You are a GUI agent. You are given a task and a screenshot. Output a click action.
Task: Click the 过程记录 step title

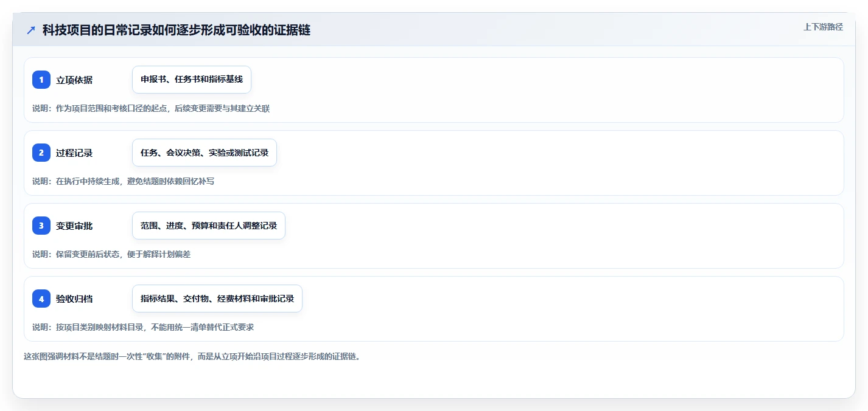[x=74, y=153]
